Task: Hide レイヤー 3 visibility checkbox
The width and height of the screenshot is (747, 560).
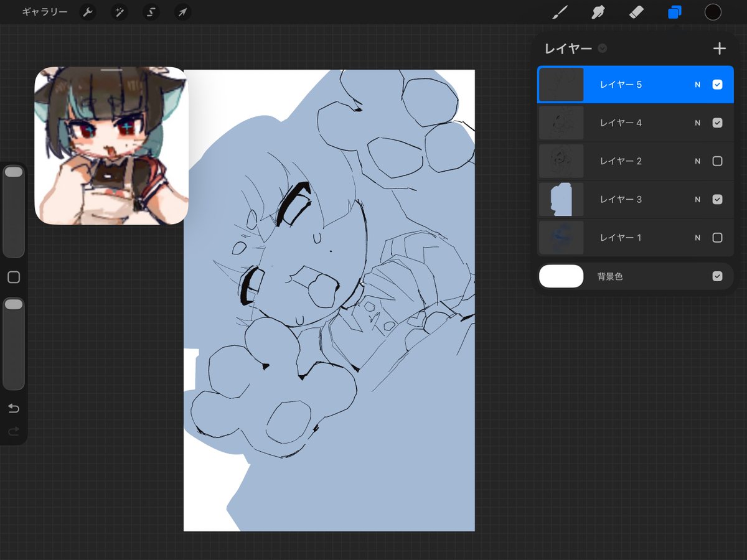Action: click(x=717, y=200)
